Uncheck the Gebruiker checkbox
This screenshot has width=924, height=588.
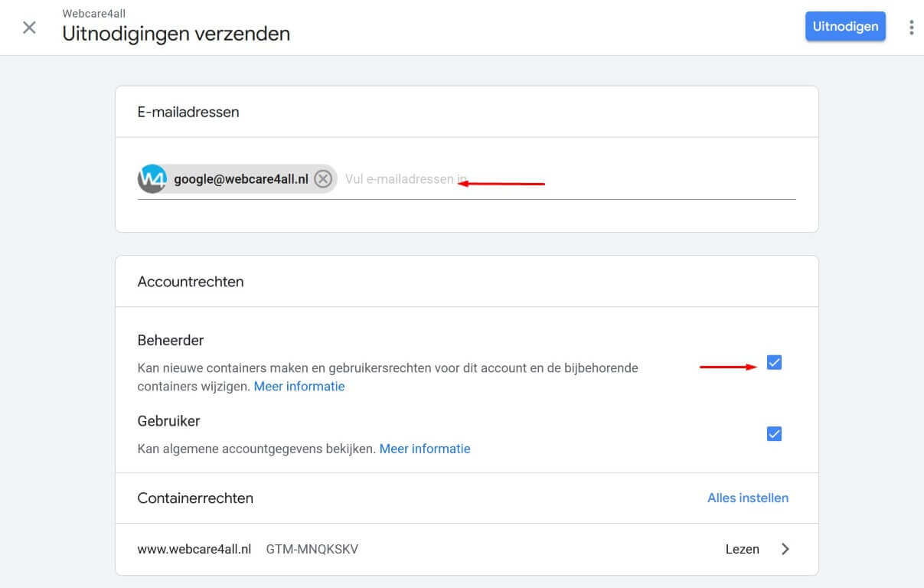[774, 433]
